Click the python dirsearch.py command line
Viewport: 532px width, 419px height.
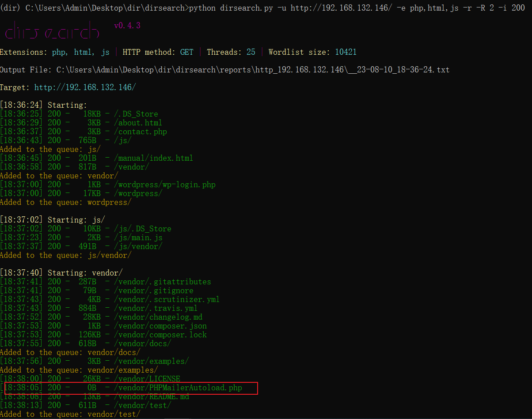[357, 8]
